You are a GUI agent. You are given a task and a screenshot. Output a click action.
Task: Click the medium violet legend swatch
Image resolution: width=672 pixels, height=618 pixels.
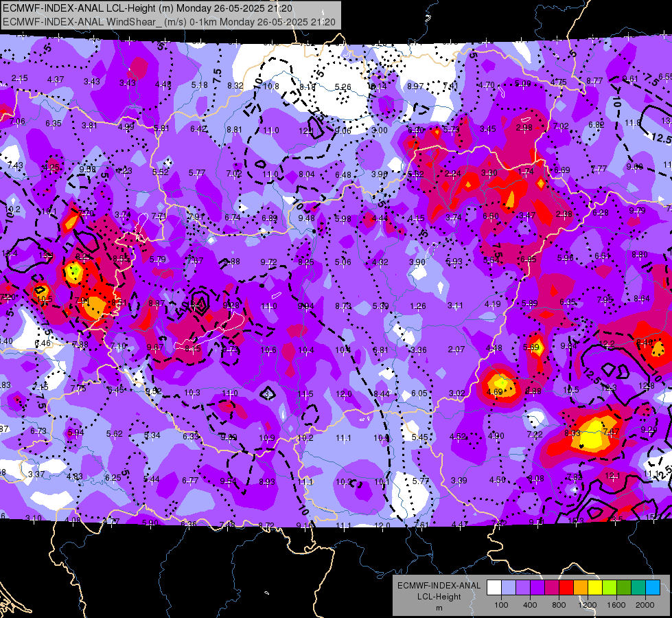(x=523, y=588)
